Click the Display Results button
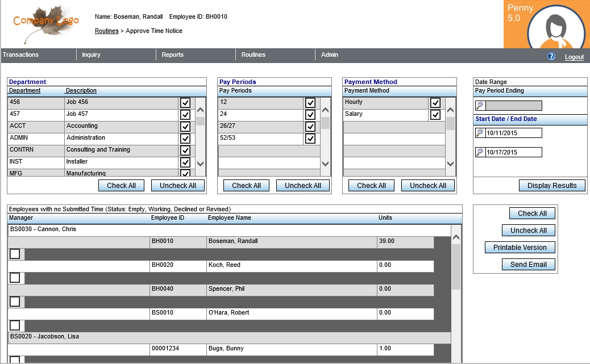 [x=552, y=186]
